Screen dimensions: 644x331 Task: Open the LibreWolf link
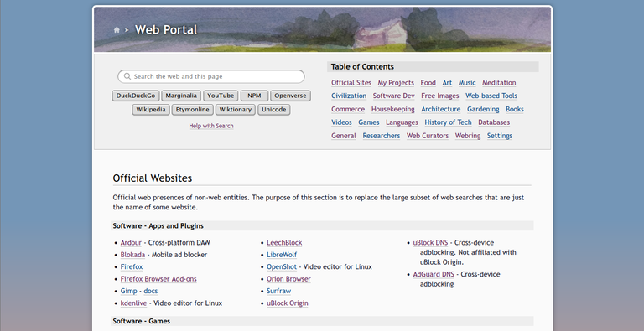(282, 255)
